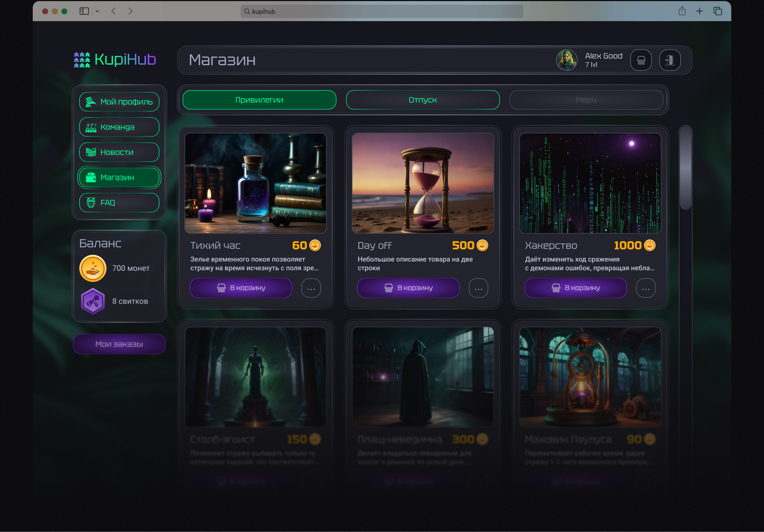Open Alex Good's profile avatar
764x532 pixels.
(x=566, y=60)
